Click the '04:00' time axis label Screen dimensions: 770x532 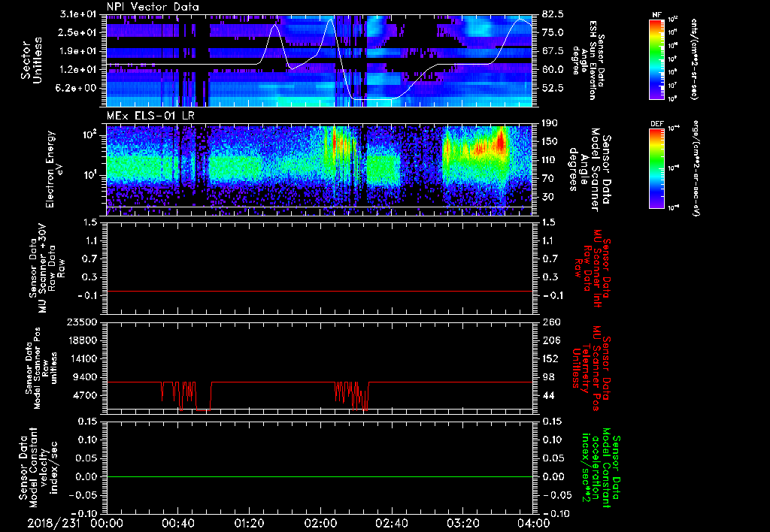click(x=534, y=523)
